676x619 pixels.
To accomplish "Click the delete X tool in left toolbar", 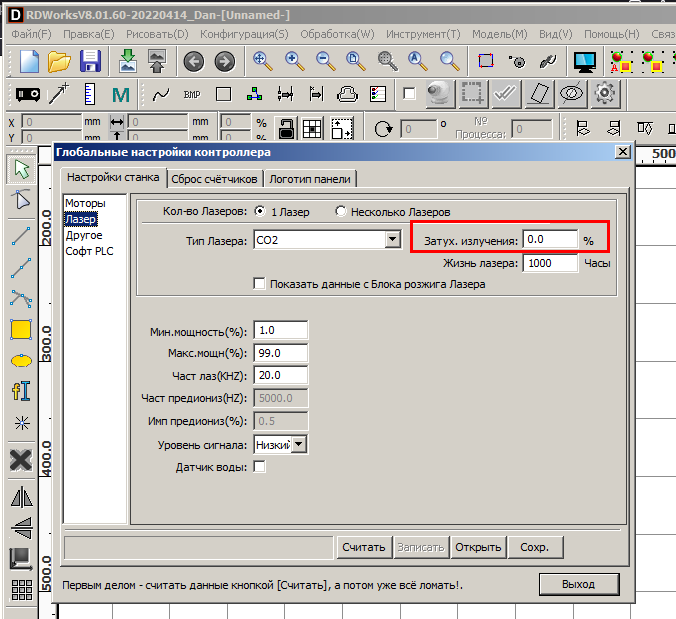I will click(21, 460).
